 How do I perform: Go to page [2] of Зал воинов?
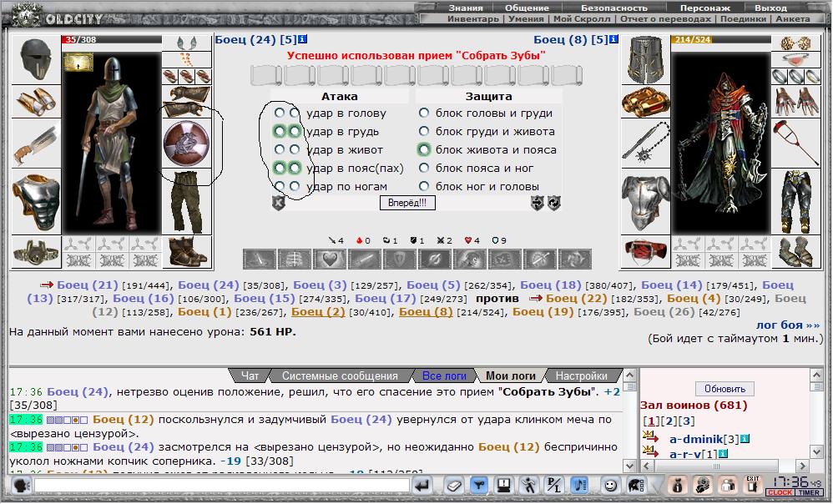click(669, 421)
